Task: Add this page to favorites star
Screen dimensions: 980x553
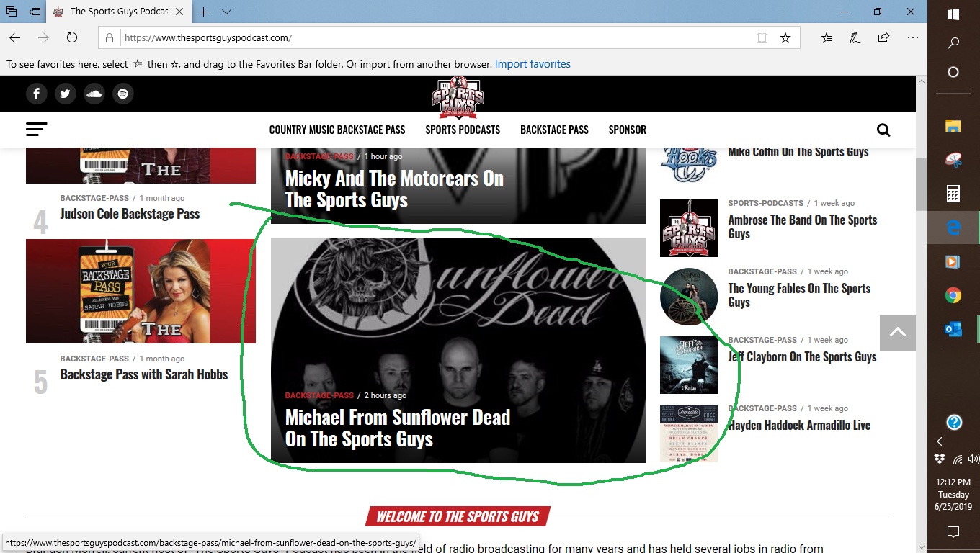Action: coord(785,38)
